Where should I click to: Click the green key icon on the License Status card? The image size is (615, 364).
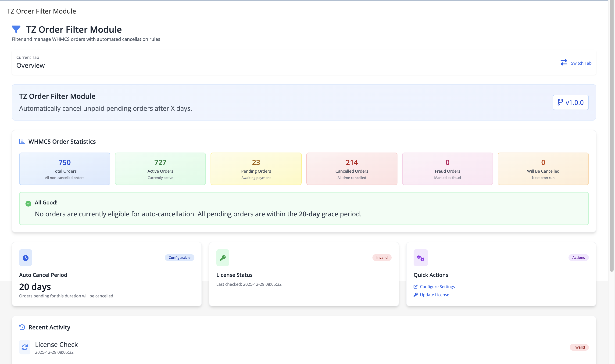click(x=222, y=257)
